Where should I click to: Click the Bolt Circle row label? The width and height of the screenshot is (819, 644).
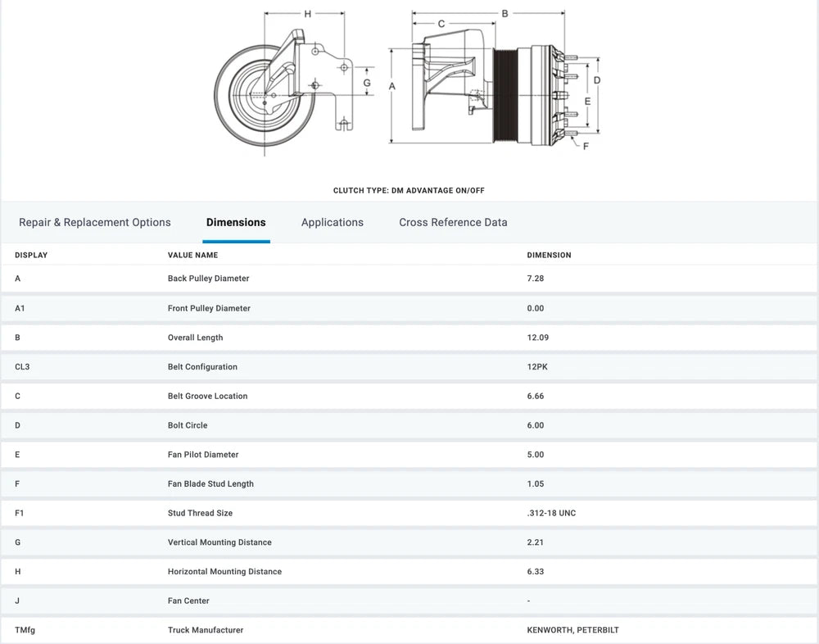188,425
